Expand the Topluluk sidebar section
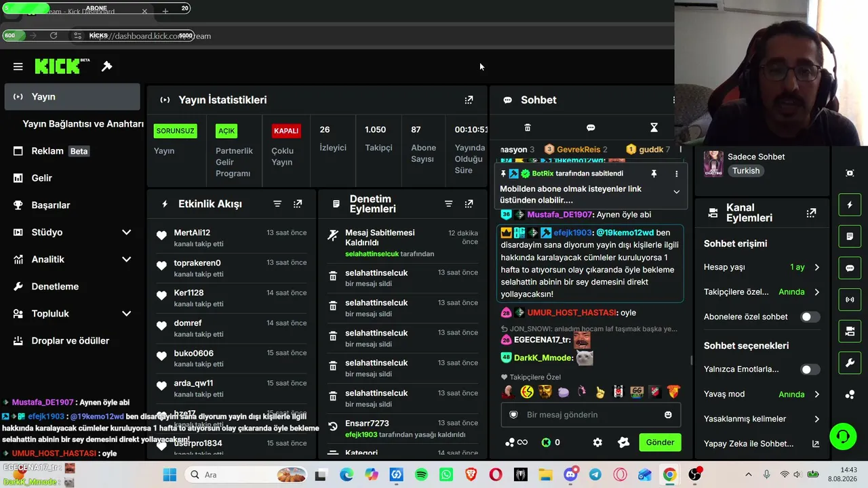This screenshot has height=488, width=868. tap(126, 314)
